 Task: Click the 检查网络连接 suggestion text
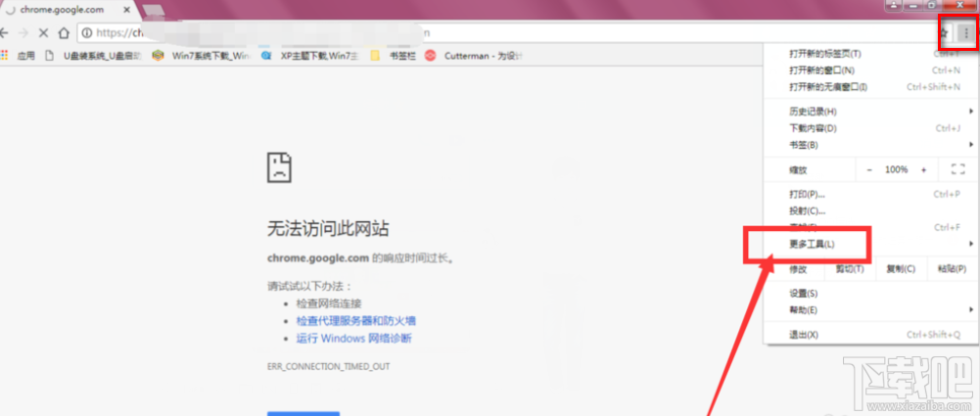(329, 303)
